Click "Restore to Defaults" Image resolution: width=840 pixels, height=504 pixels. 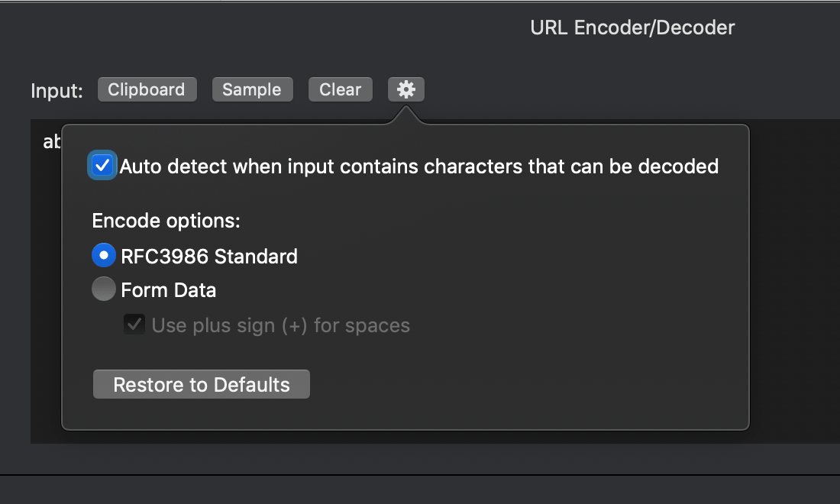tap(201, 384)
